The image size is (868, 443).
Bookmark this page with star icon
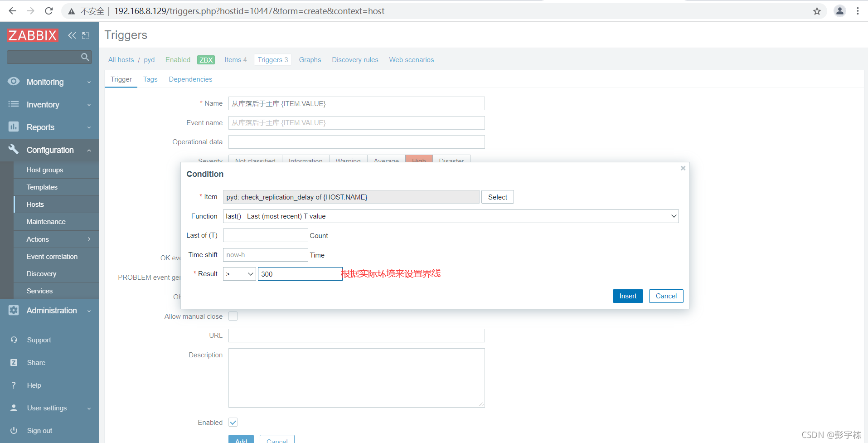pyautogui.click(x=817, y=11)
